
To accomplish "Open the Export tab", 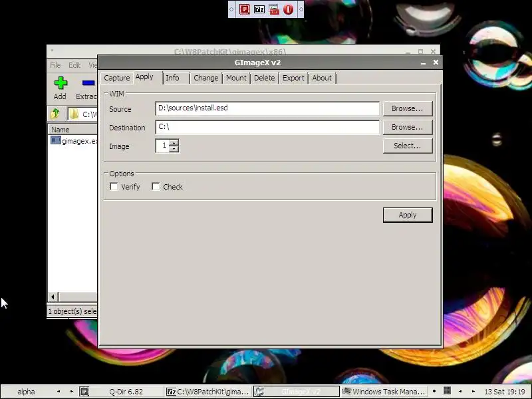I will tap(293, 78).
